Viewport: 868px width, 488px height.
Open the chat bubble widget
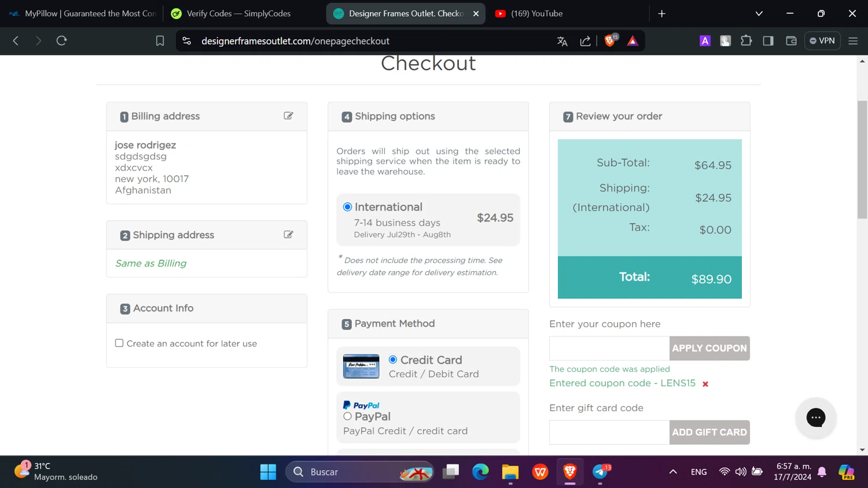pos(816,417)
